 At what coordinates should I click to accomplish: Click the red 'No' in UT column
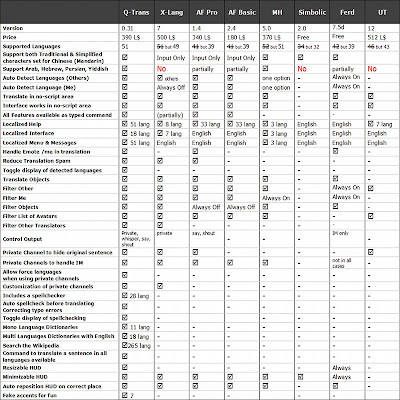[x=372, y=69]
